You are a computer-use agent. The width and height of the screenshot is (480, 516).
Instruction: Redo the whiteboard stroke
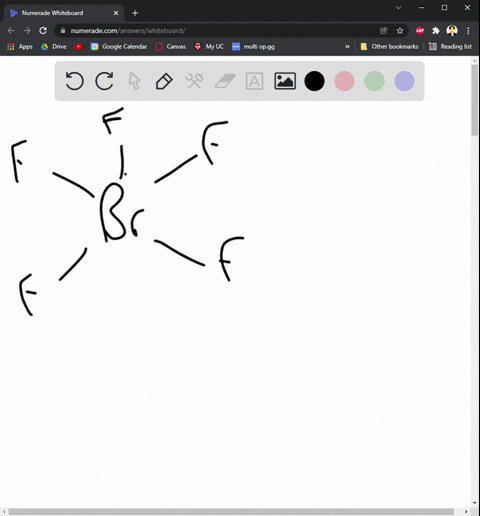point(104,81)
